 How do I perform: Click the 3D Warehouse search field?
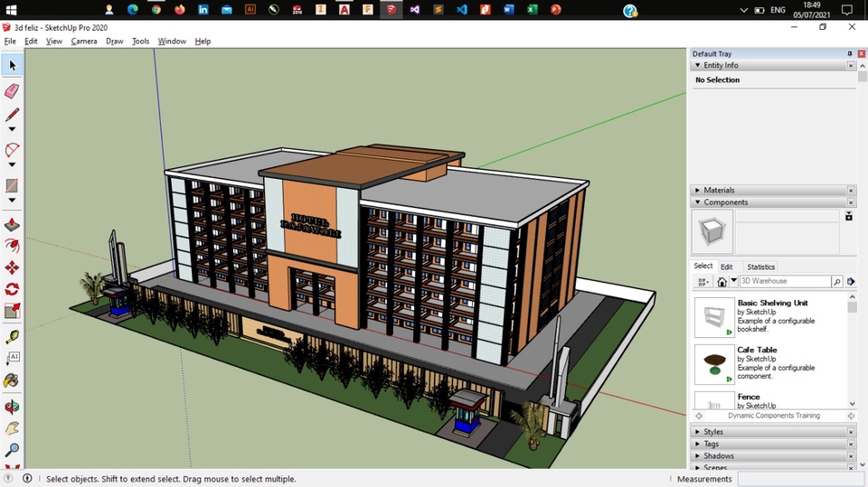[785, 281]
